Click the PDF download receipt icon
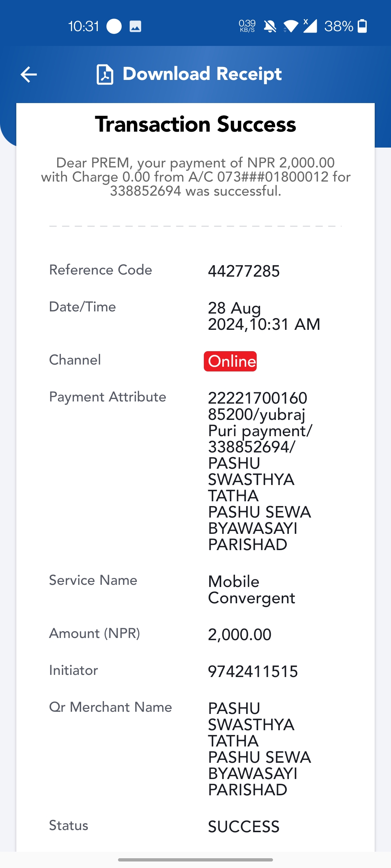The image size is (391, 868). [105, 75]
